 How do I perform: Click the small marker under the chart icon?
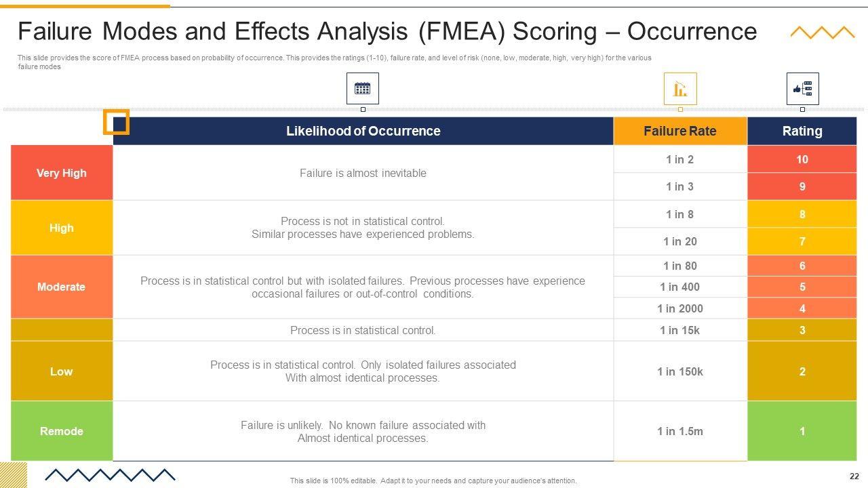point(680,109)
